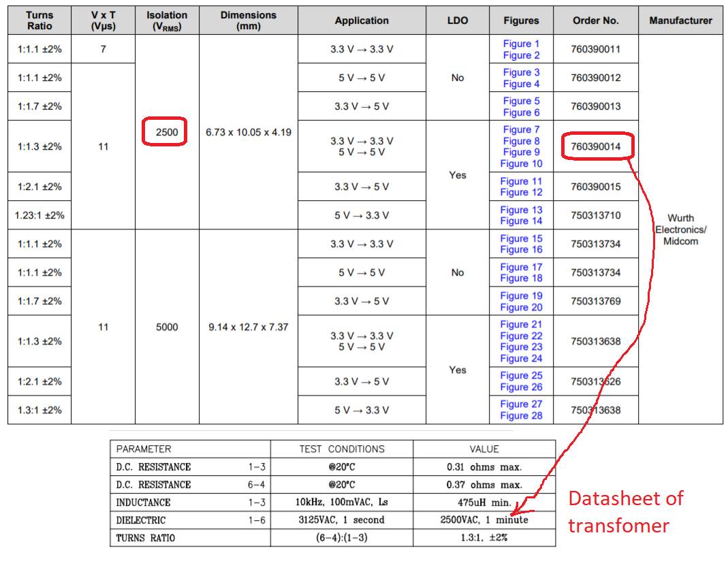Select the Order No. column header
Screen dimensions: 728x561
click(x=596, y=20)
